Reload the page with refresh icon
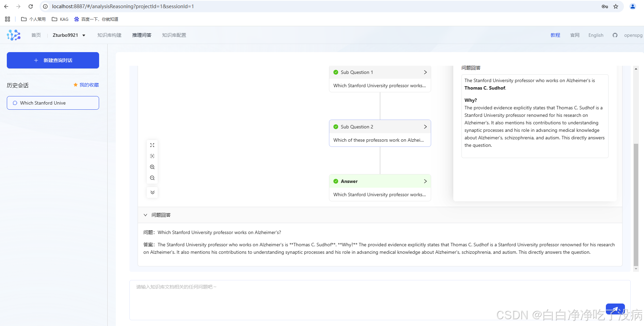Viewport: 644px width, 326px height. tap(31, 6)
